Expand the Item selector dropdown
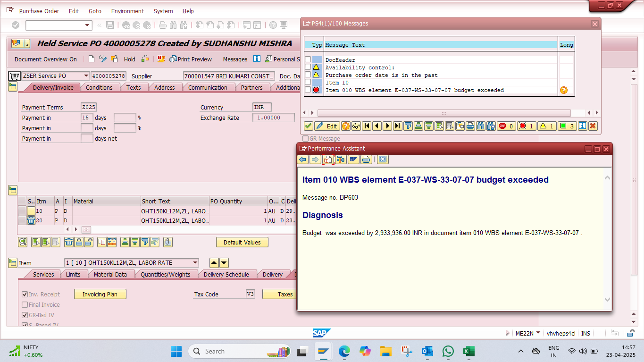 pos(195,263)
